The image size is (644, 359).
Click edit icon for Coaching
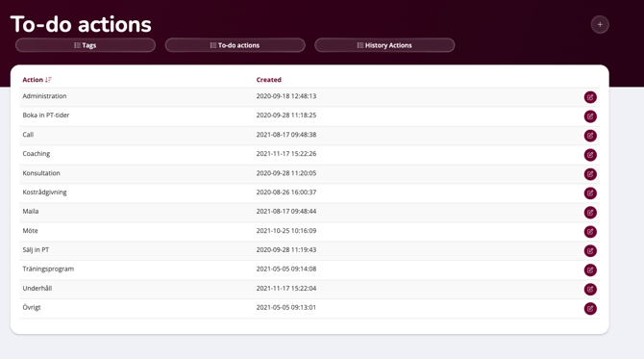point(590,155)
